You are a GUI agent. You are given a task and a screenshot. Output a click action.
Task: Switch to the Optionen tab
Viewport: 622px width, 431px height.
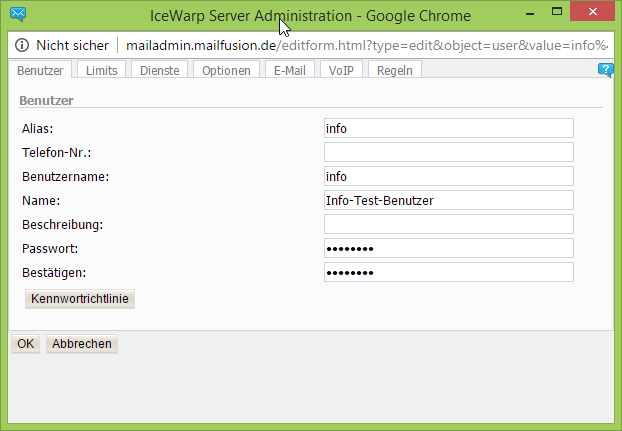pyautogui.click(x=226, y=70)
